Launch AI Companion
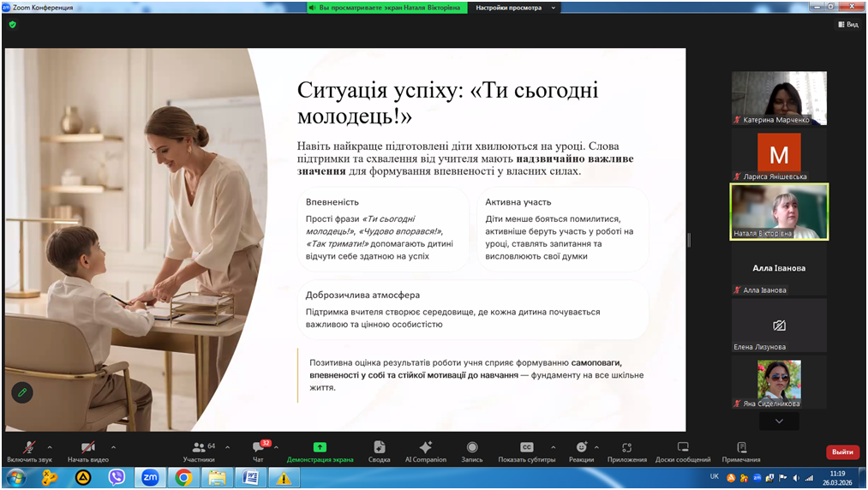Image resolution: width=868 pixels, height=490 pixels. [x=425, y=447]
